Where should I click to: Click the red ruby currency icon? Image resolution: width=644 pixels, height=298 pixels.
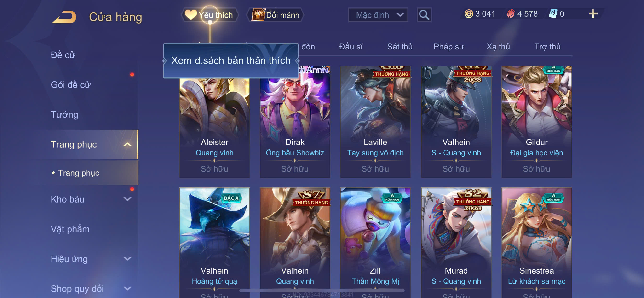[511, 14]
